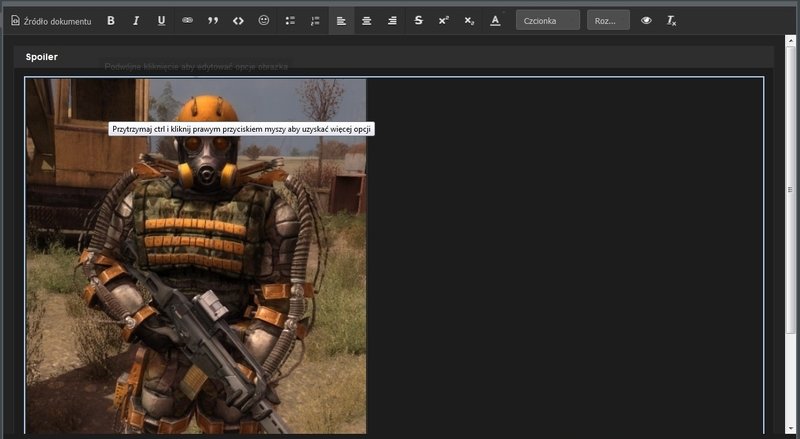
Task: Toggle italic formatting
Action: pos(136,20)
